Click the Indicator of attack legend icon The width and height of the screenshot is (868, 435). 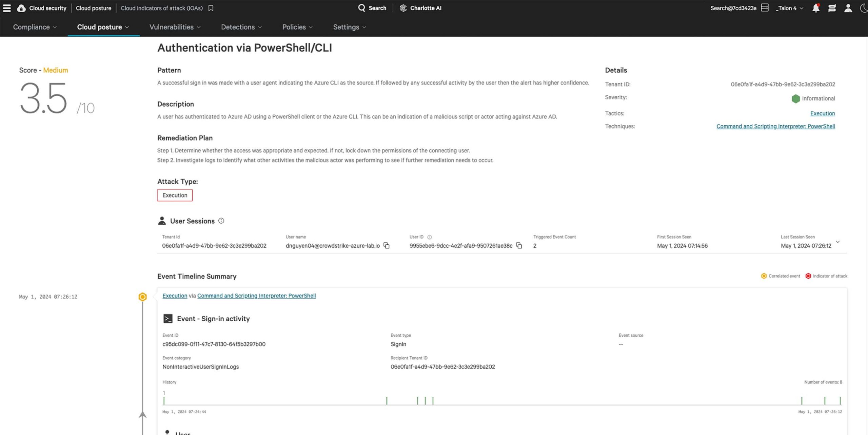click(808, 276)
